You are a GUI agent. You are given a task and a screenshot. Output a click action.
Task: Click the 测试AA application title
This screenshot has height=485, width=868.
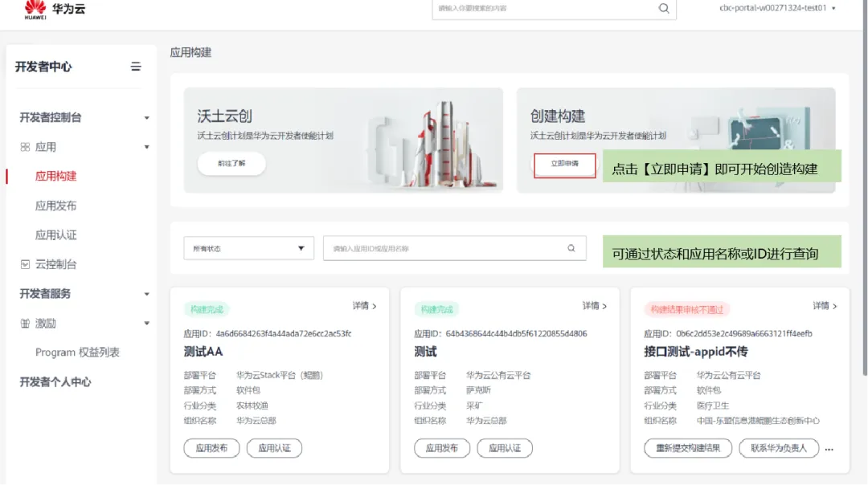click(203, 352)
